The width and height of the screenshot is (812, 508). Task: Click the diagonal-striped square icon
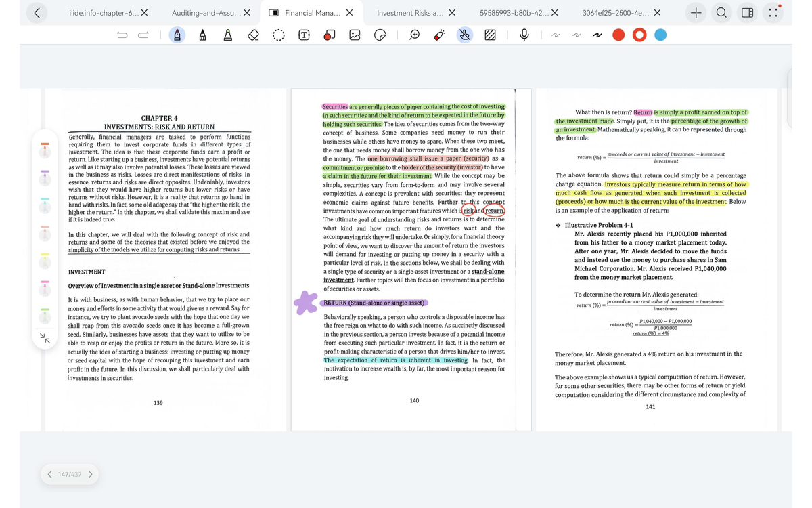tap(490, 35)
